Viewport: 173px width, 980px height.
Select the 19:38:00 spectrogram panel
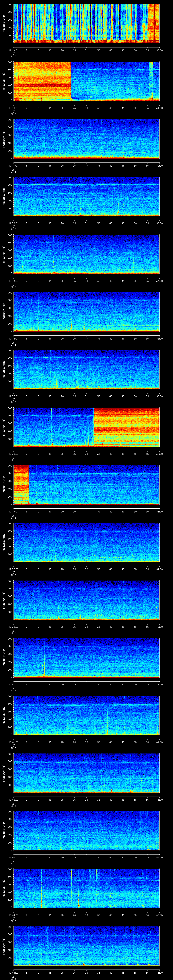point(86,542)
